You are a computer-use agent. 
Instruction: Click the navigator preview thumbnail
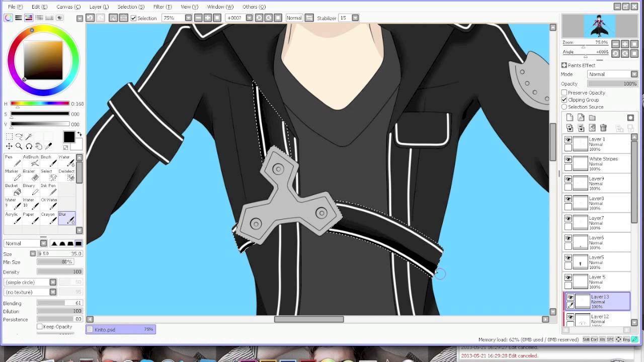point(599,26)
